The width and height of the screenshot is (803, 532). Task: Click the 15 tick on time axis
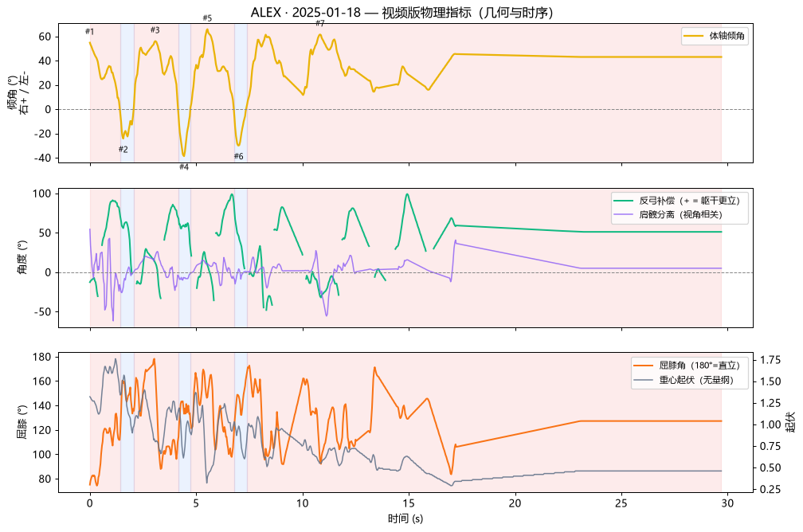tap(409, 503)
